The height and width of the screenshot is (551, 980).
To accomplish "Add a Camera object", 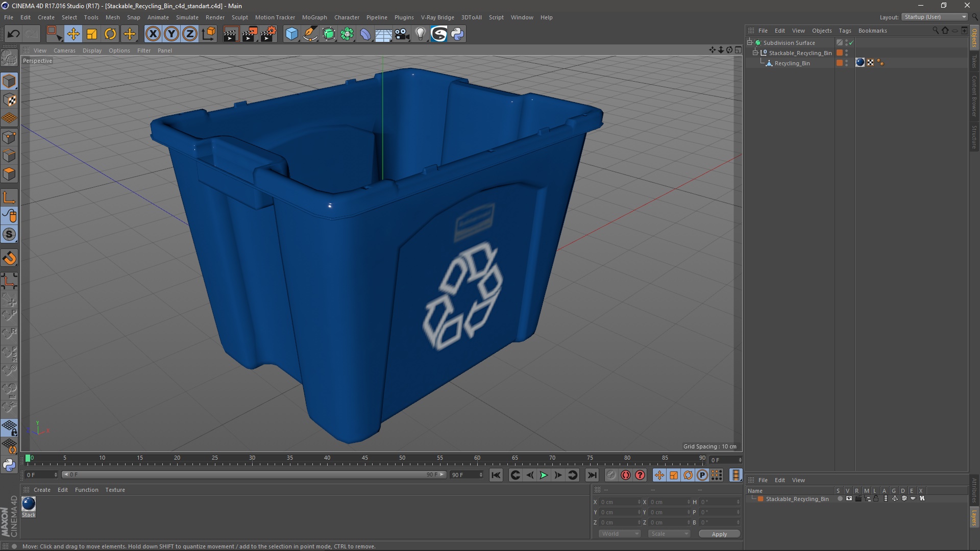I will click(x=402, y=34).
